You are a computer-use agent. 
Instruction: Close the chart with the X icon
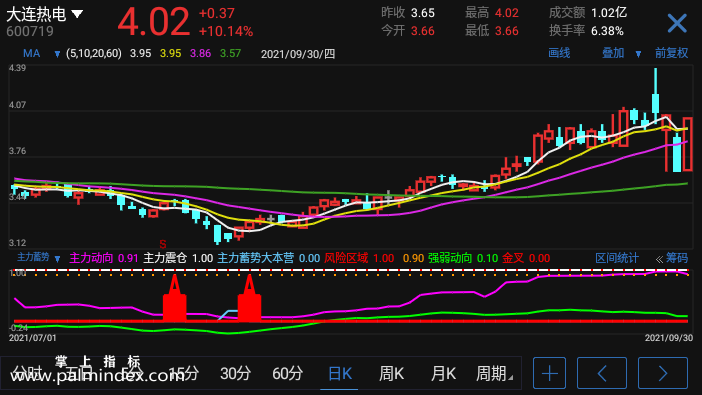677,23
